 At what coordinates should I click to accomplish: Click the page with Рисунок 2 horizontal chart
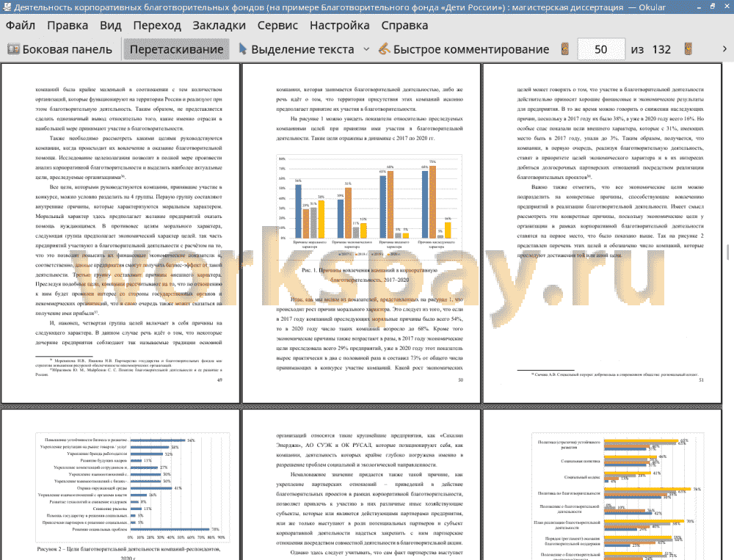(x=120, y=485)
